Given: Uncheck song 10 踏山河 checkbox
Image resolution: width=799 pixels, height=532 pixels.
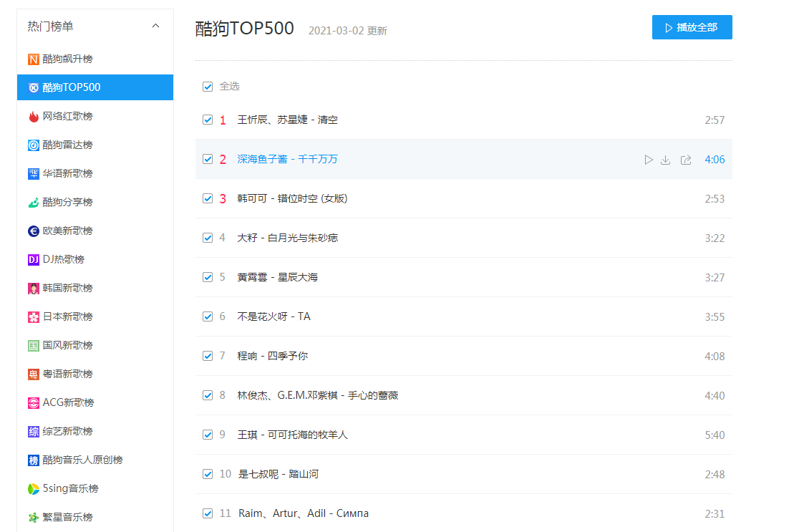Looking at the screenshot, I should [x=208, y=474].
